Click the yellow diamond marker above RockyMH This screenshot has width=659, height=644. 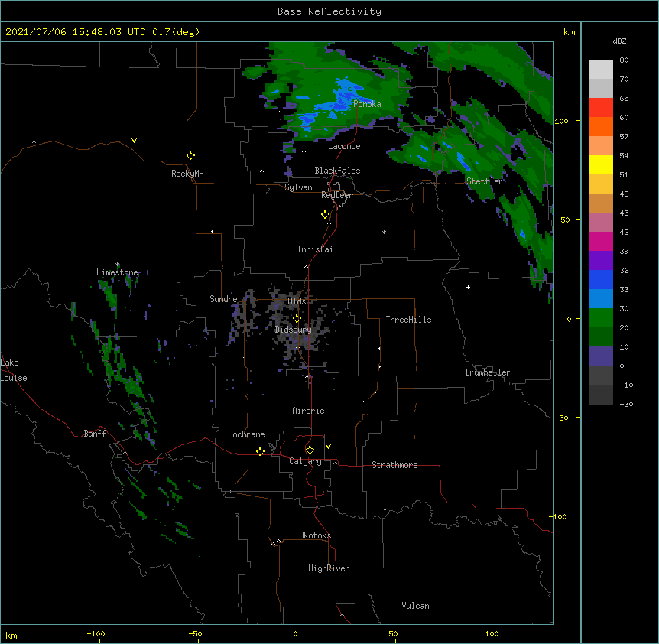coord(191,156)
